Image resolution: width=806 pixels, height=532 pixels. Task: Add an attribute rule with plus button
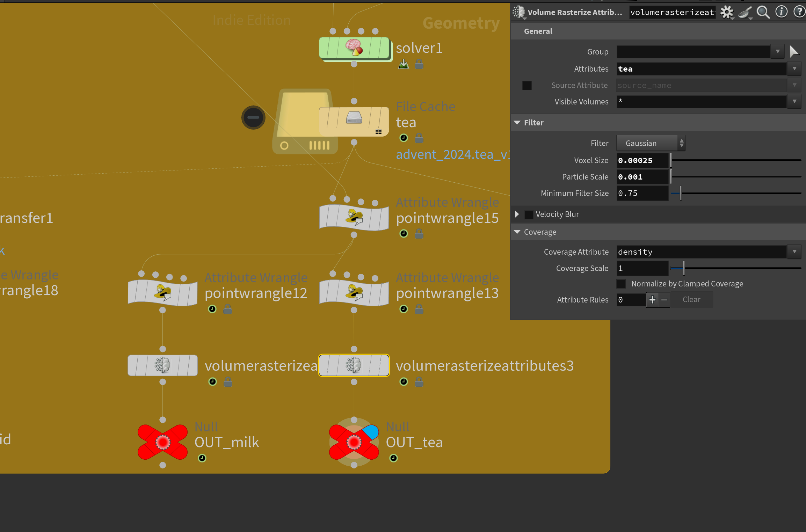pyautogui.click(x=652, y=300)
